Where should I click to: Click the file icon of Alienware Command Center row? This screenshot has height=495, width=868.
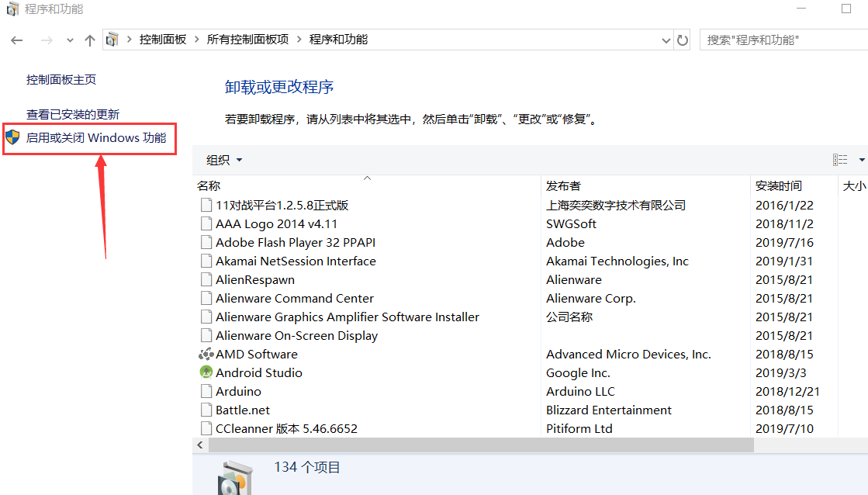(x=206, y=299)
